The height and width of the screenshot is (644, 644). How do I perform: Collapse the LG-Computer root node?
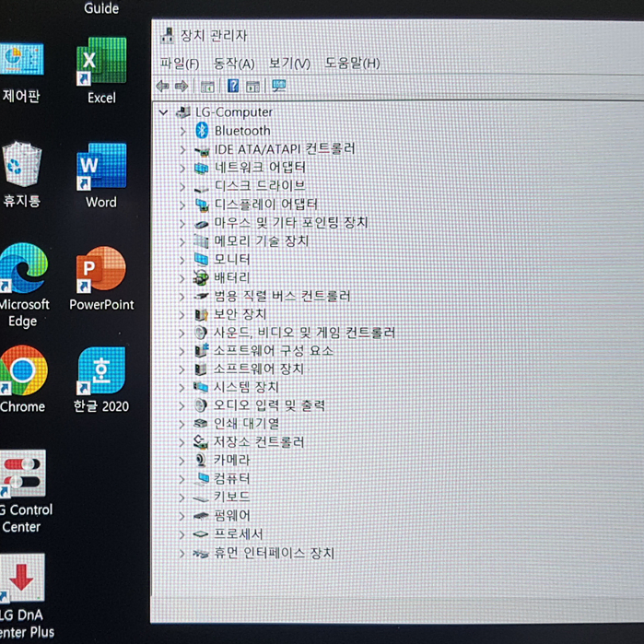(163, 111)
